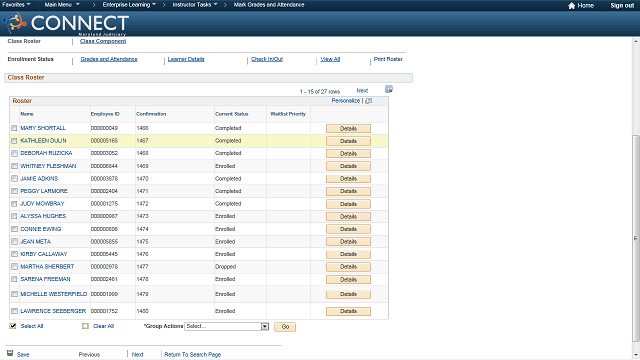640x360 pixels.
Task: Expand the Favorites menu
Action: (16, 4)
